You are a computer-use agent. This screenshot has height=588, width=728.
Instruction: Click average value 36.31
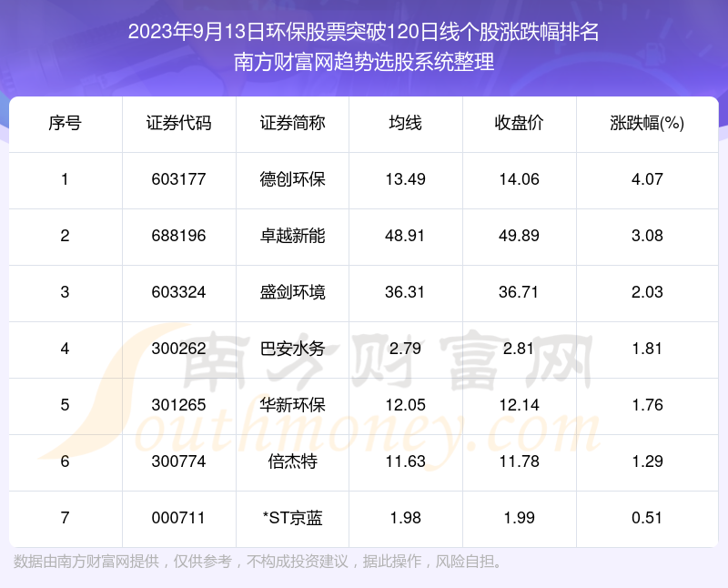405,292
